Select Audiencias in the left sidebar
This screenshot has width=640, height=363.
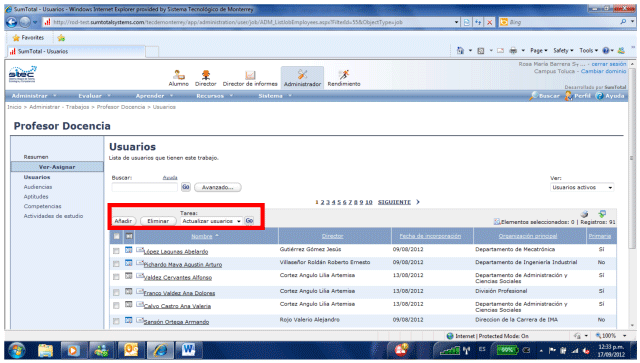pos(38,187)
